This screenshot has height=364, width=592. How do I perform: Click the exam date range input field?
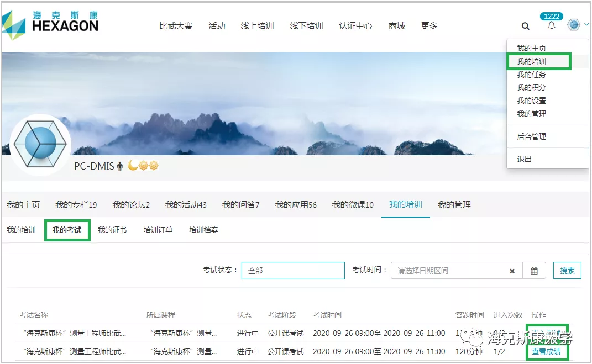coord(448,271)
